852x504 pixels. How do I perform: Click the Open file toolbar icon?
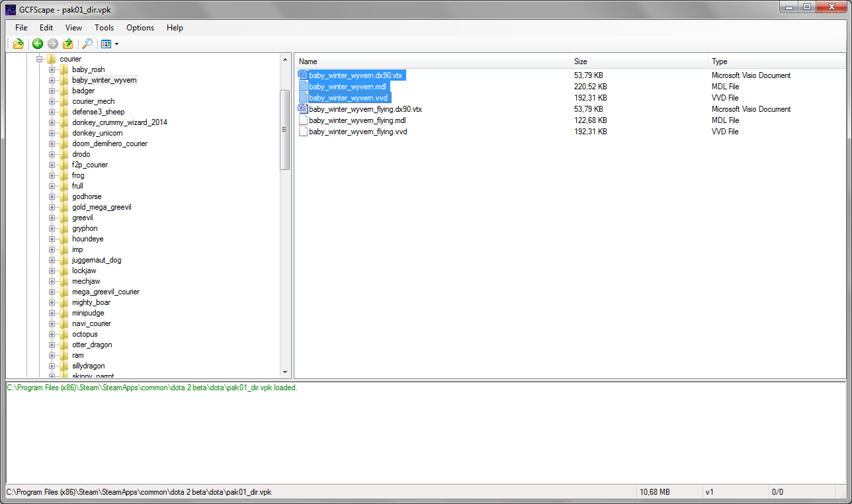point(19,44)
